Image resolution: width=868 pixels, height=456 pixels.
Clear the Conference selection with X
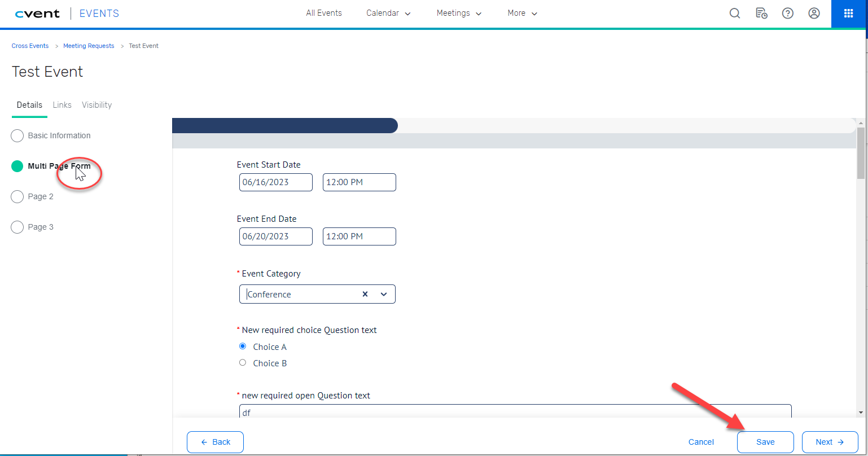(365, 294)
